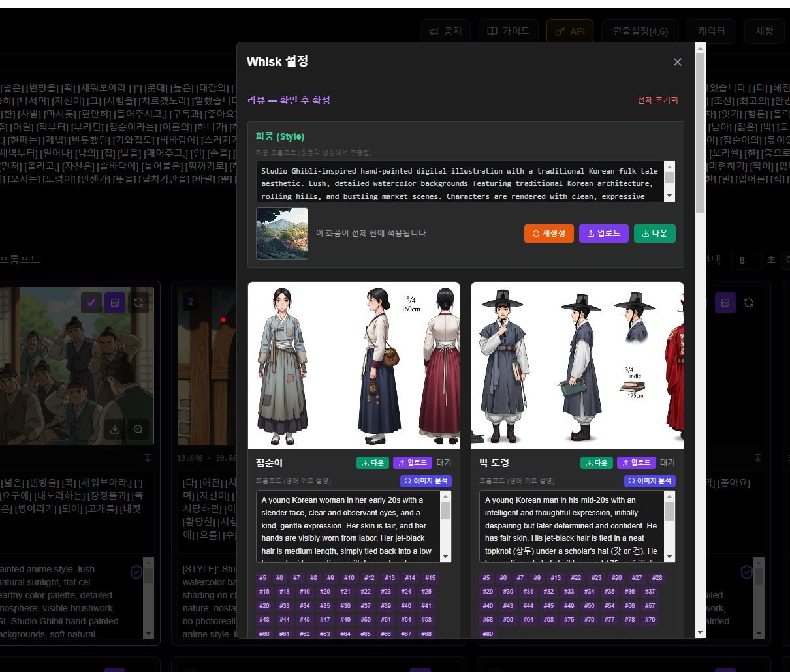The width and height of the screenshot is (790, 672).
Task: Toggle scene tag #5 for 점순이
Action: point(263,578)
